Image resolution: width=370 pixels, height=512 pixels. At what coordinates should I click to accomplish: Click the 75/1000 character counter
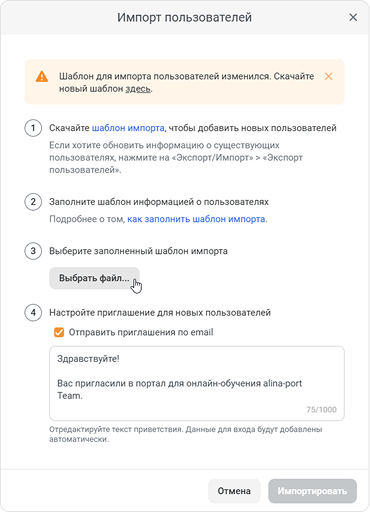coord(321,410)
